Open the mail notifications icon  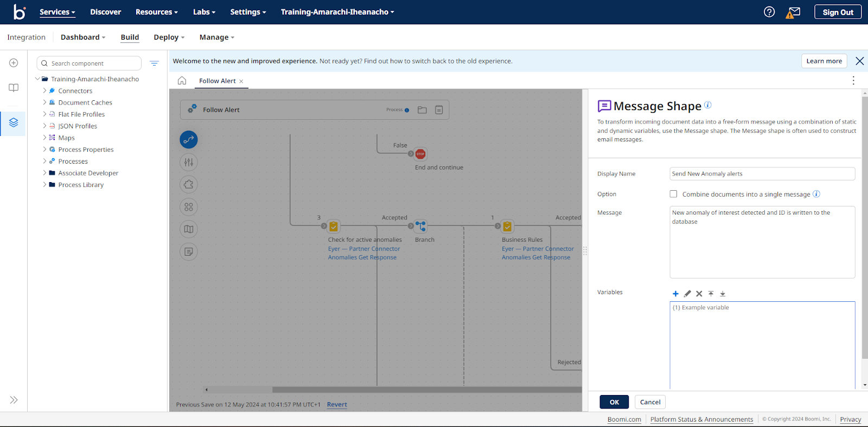pyautogui.click(x=794, y=12)
